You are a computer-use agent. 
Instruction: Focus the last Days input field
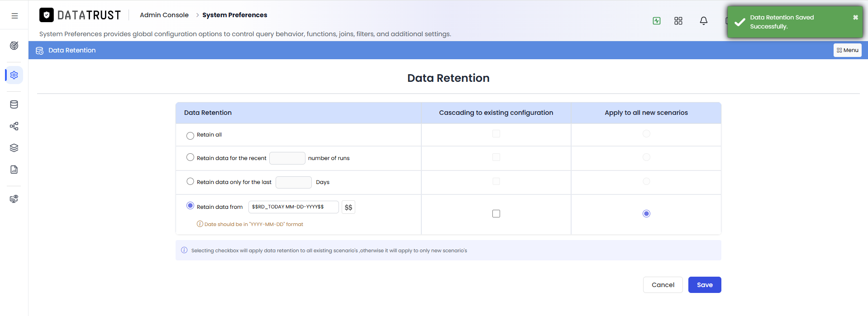294,182
